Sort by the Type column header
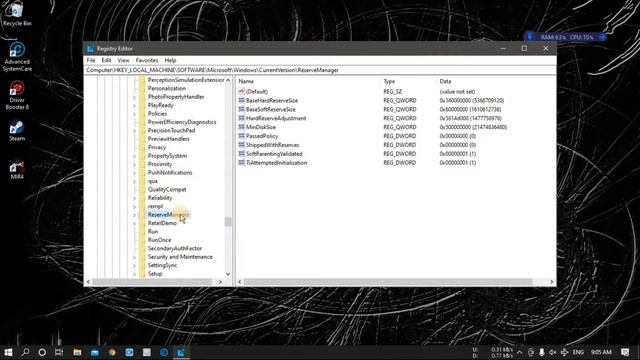The height and width of the screenshot is (360, 640). [x=409, y=81]
